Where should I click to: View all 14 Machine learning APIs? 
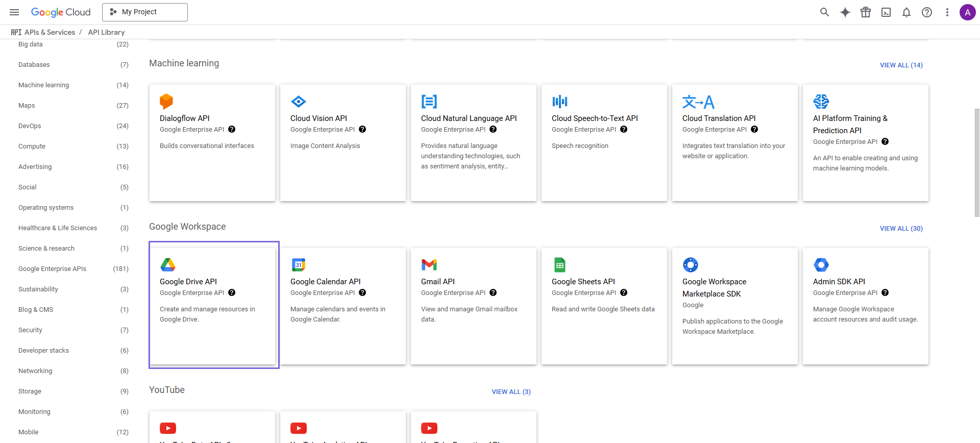[901, 65]
